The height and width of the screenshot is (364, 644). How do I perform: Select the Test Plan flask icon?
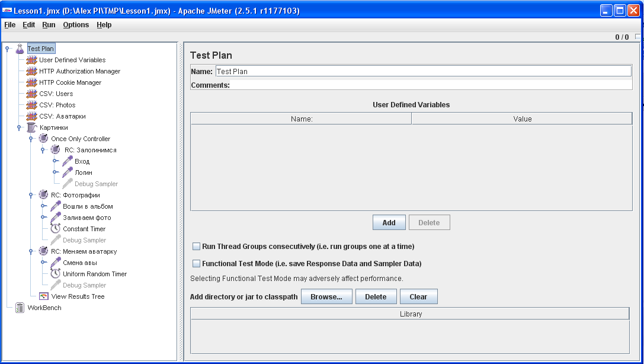pyautogui.click(x=20, y=49)
